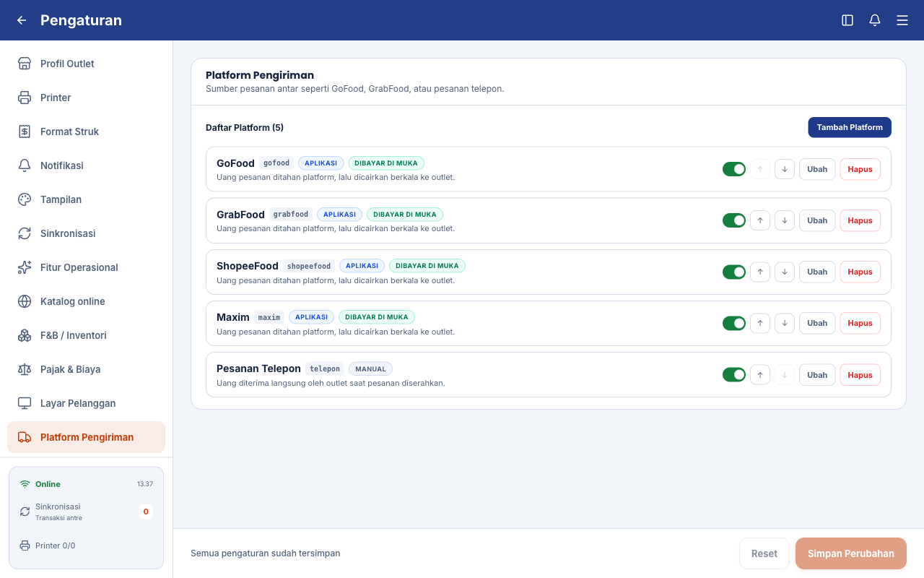The height and width of the screenshot is (578, 924).
Task: Click DIBAYAR DI MUKA badge on GrabFood
Action: tap(405, 215)
